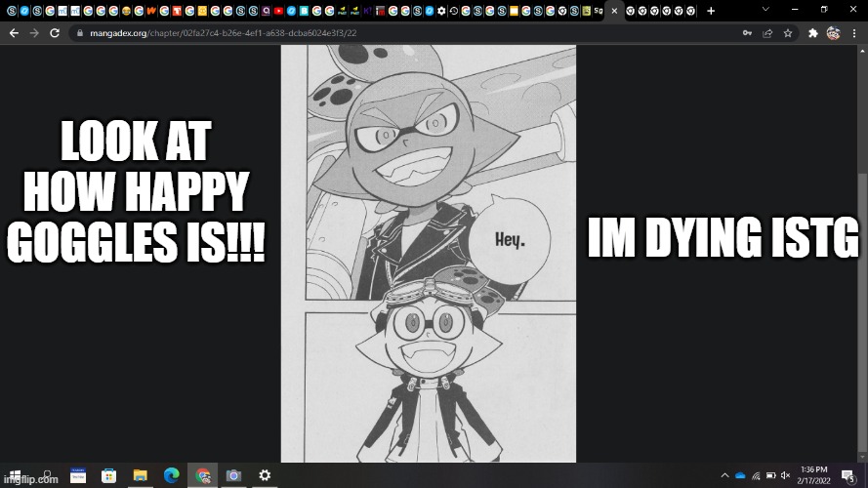Screen dimensions: 868x488
Task: Click the 'Hey.' speech bubble
Action: click(x=510, y=240)
